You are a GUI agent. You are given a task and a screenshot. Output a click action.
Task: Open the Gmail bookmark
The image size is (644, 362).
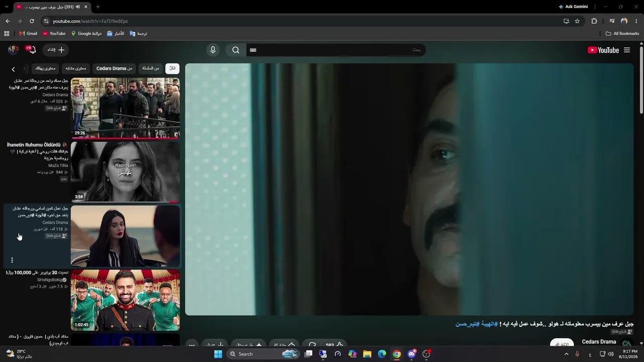28,34
